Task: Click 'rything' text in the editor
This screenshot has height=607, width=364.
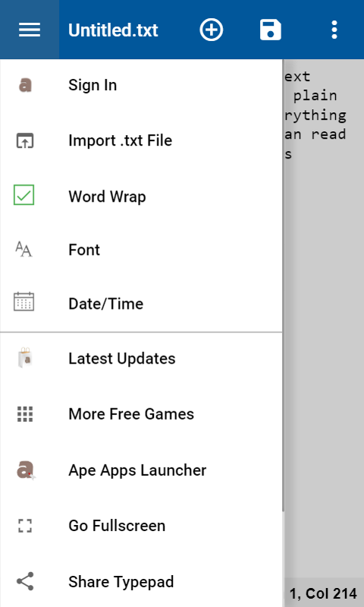Action: click(315, 115)
